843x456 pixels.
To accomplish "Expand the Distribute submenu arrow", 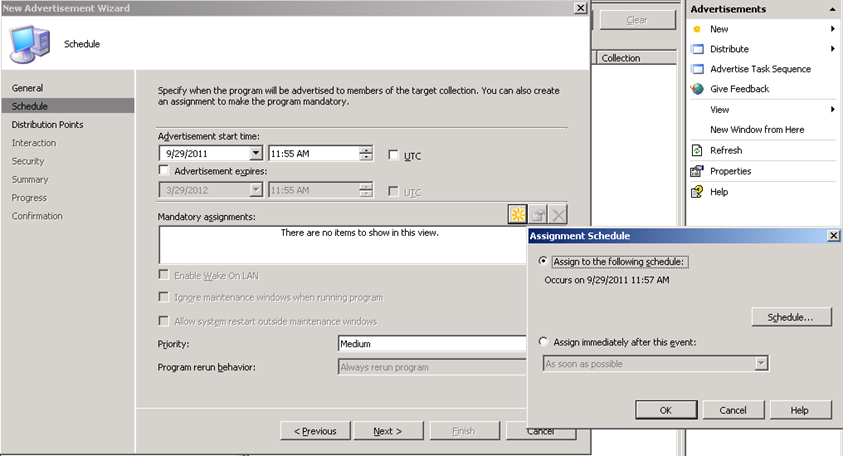I will pos(833,49).
